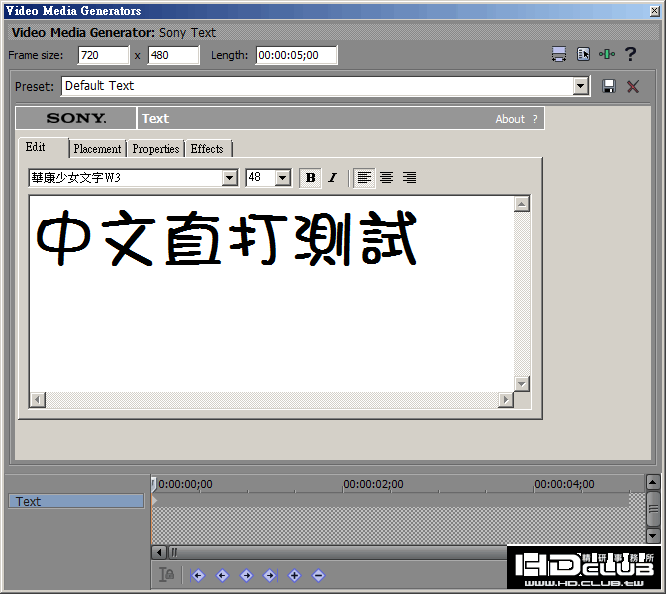
Task: Click the Replace Plug-In icon
Action: 583,54
